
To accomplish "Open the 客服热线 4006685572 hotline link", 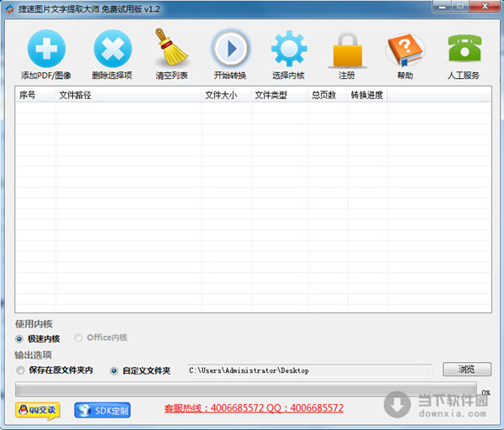I will click(x=254, y=408).
